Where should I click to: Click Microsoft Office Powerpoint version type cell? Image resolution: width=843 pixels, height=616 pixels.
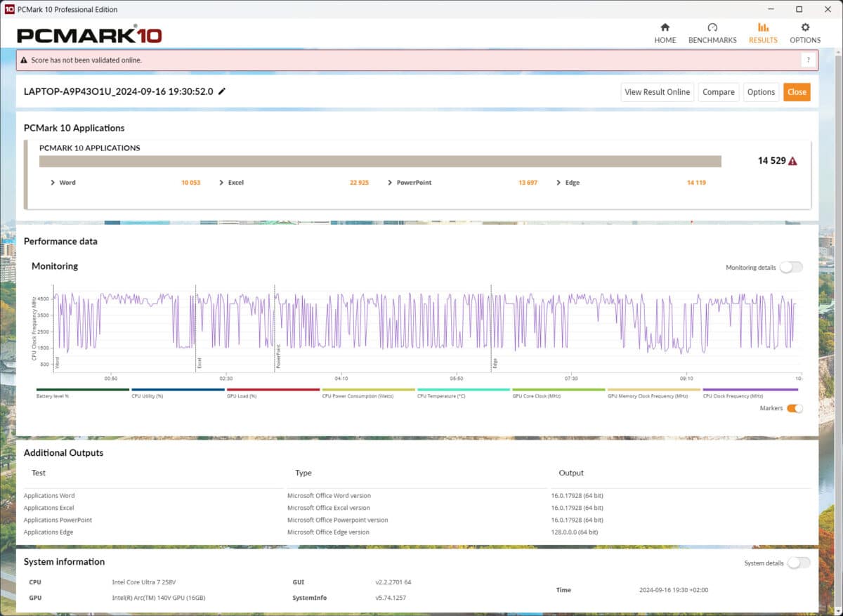pos(338,520)
